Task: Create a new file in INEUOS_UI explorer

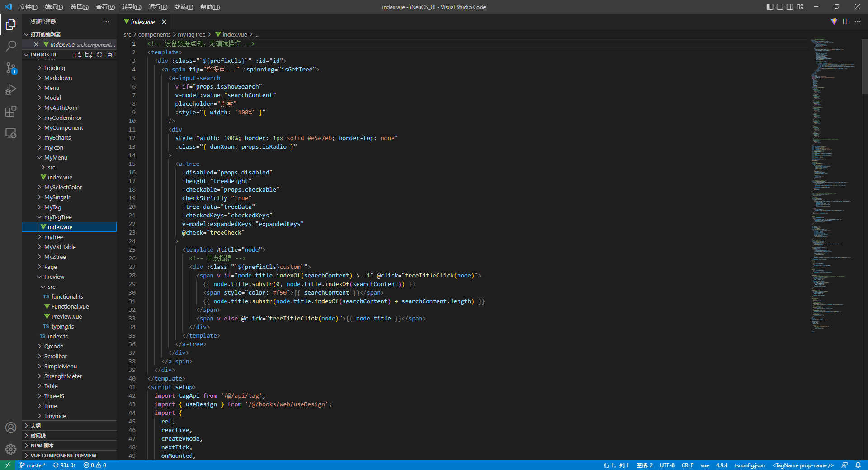Action: tap(78, 55)
